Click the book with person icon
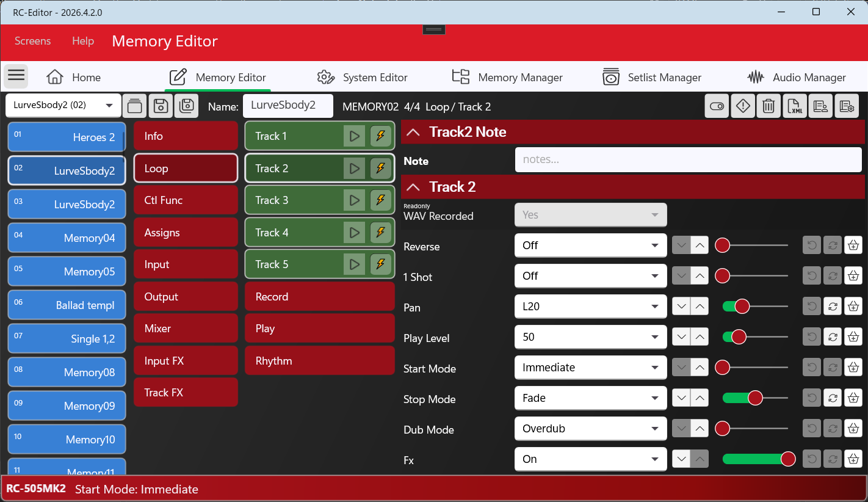The height and width of the screenshot is (502, 868). pyautogui.click(x=820, y=106)
